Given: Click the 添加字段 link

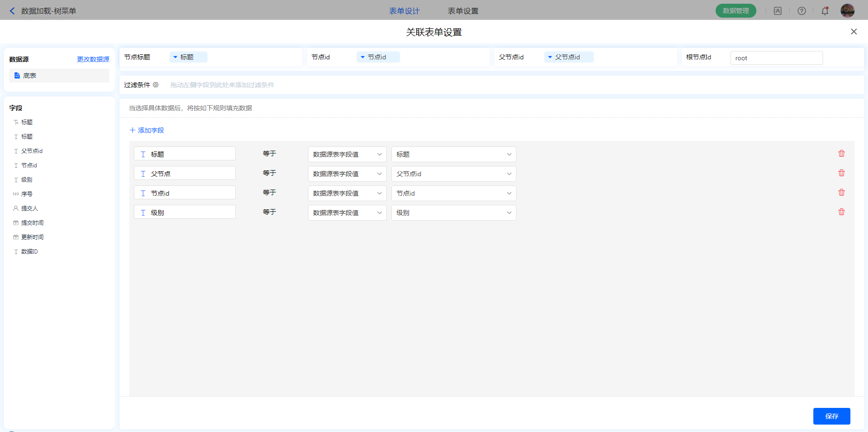Looking at the screenshot, I should click(x=147, y=130).
